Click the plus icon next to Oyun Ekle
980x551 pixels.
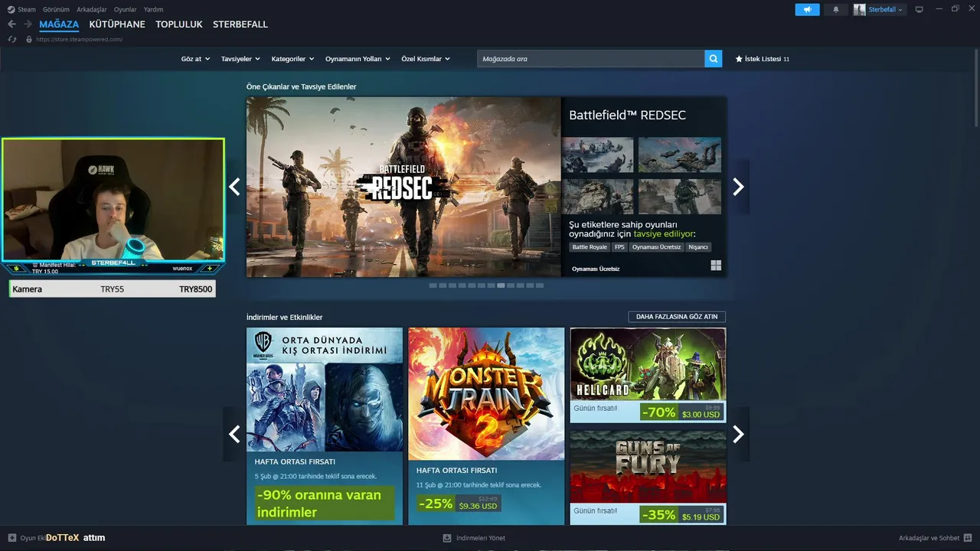(11, 538)
